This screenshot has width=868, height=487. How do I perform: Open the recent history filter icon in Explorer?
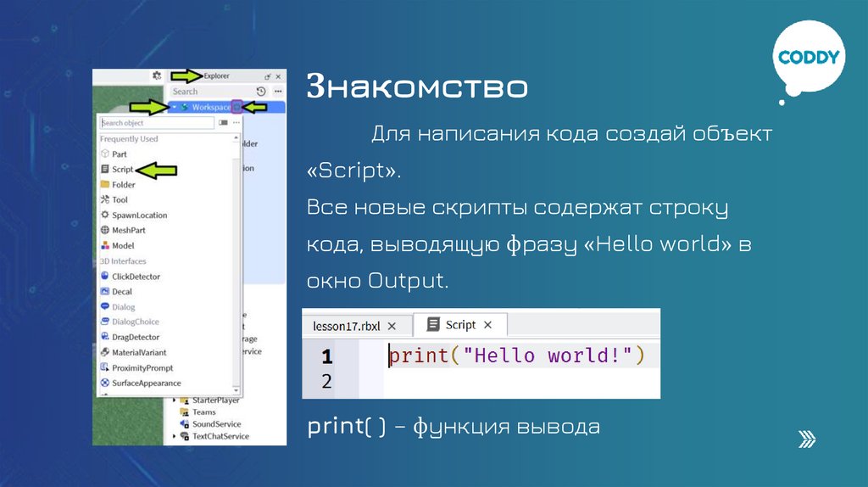pos(261,92)
